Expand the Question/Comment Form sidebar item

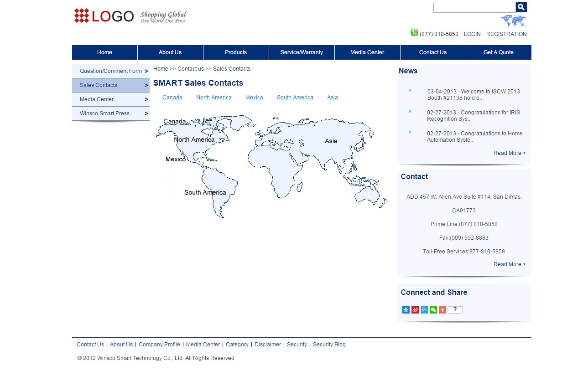coord(111,71)
